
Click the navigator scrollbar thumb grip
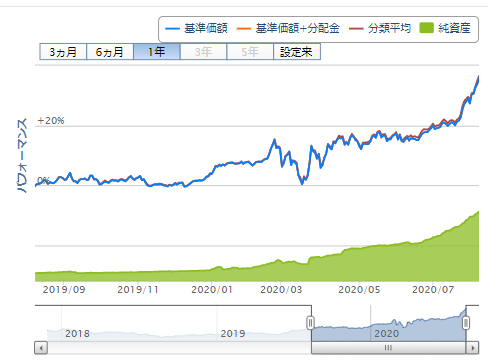[x=388, y=348]
